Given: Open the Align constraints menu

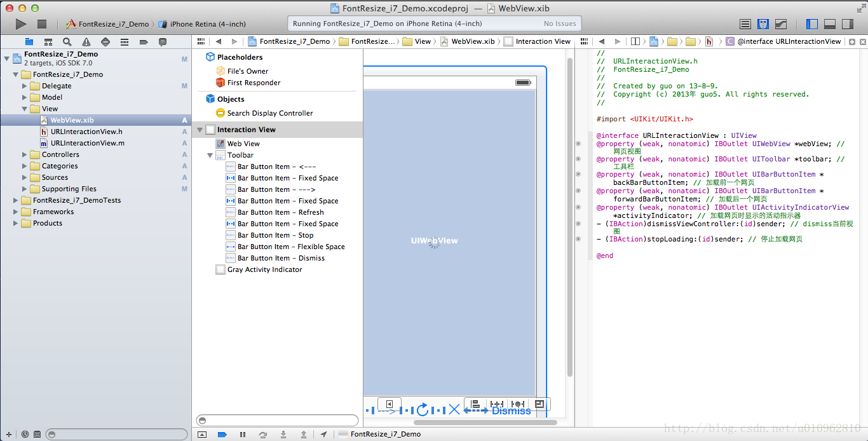Looking at the screenshot, I should point(475,404).
